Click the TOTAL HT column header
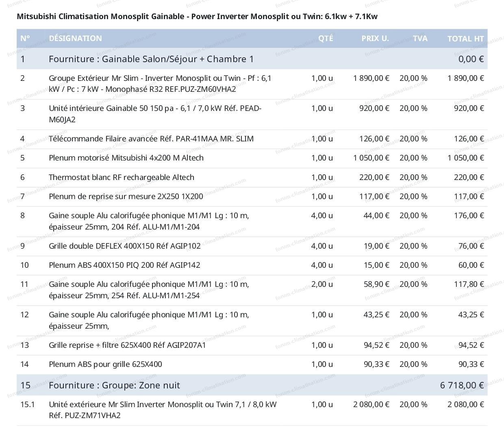504x438 pixels. 465,39
